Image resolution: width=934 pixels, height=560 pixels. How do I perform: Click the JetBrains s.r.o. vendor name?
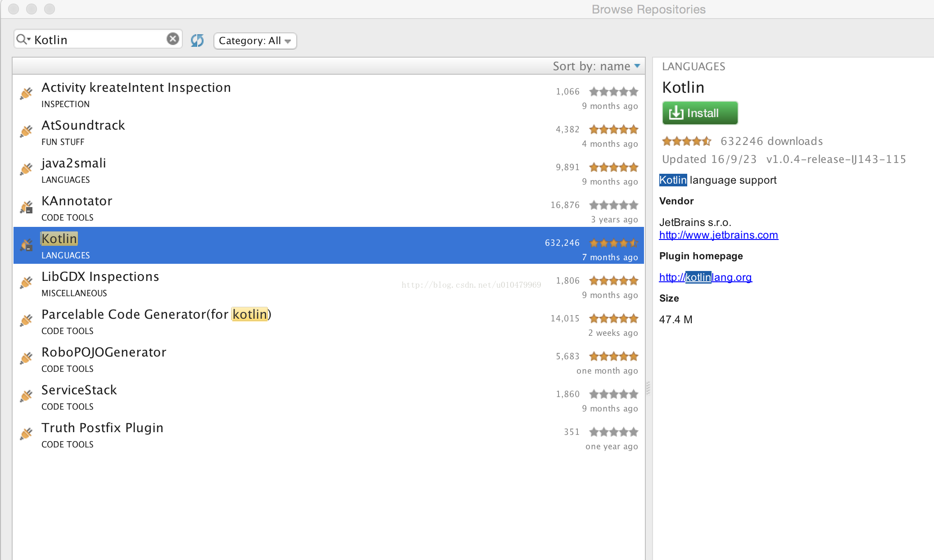[695, 222]
